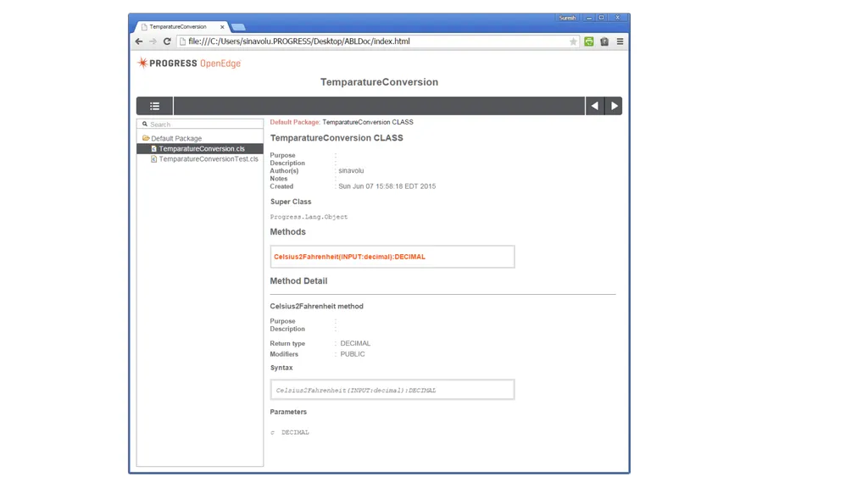The height and width of the screenshot is (488, 868).
Task: Focus the sidebar Search field
Action: [x=200, y=125]
